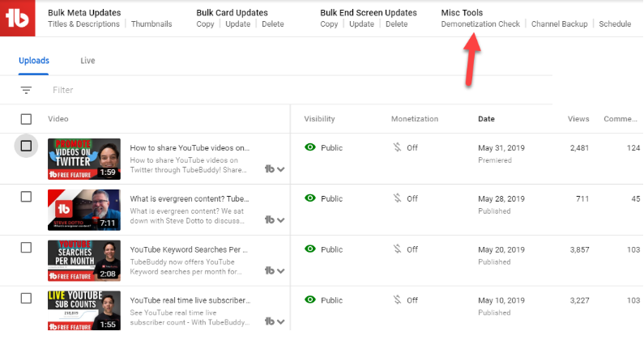The image size is (644, 340).
Task: Click monetization off icon for subscriber video
Action: coord(396,300)
